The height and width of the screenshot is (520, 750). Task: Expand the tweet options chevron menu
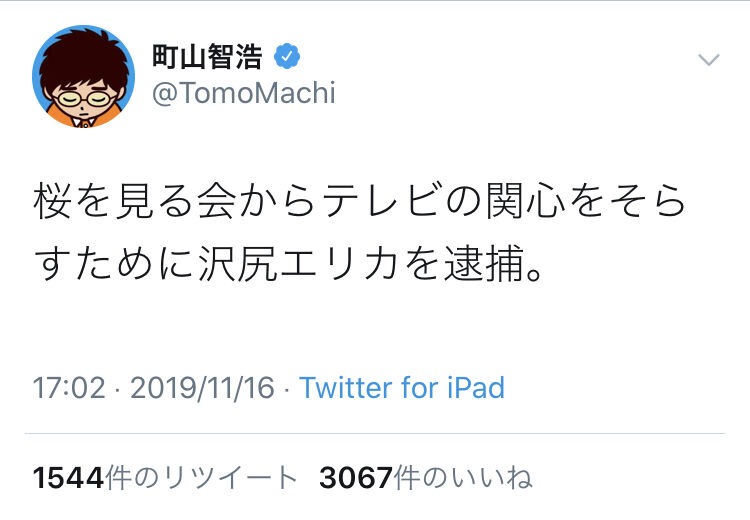pos(709,59)
